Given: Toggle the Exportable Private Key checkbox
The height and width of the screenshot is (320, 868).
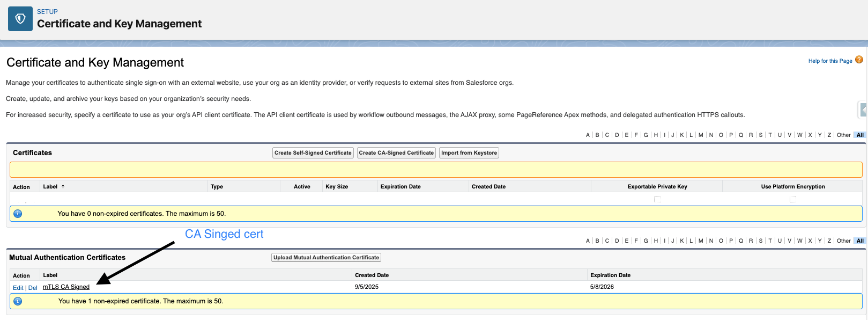Looking at the screenshot, I should [x=657, y=199].
